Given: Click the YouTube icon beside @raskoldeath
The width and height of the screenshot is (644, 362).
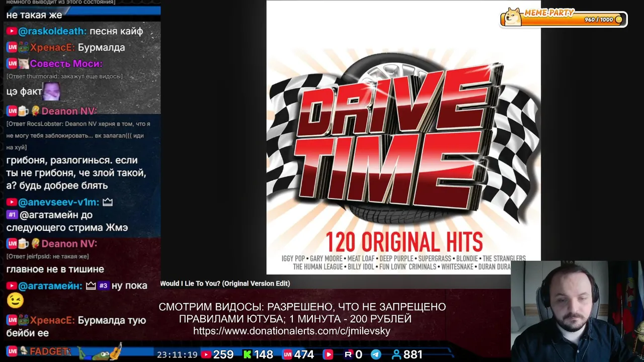Looking at the screenshot, I should 12,31.
